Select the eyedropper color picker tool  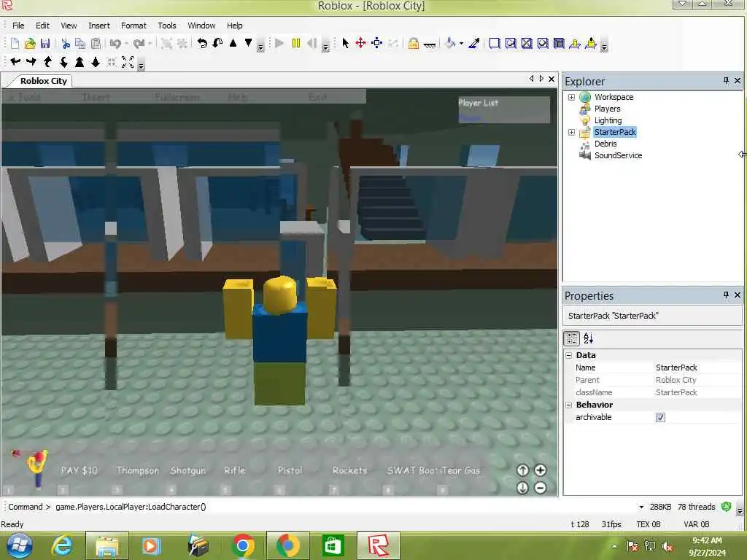point(474,43)
